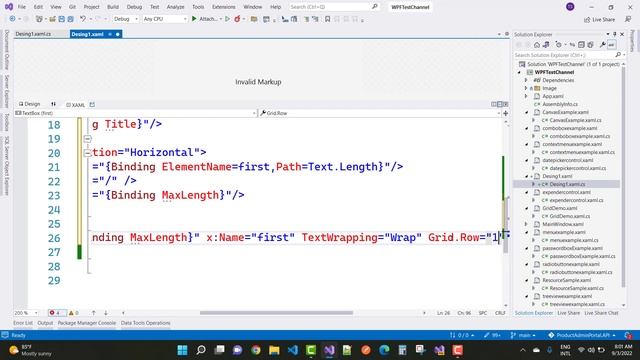Open File Explorer from taskbar
Viewport: 640px width, 360px height.
coord(274,350)
